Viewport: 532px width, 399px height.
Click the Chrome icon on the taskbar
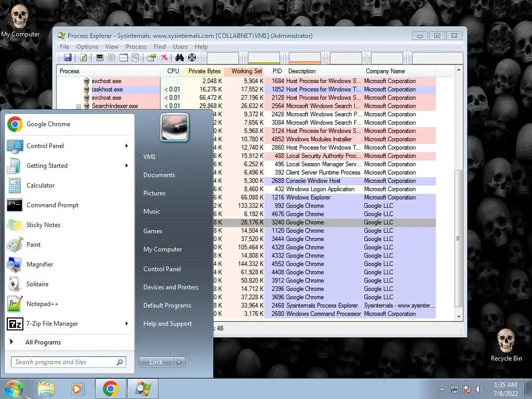111,389
